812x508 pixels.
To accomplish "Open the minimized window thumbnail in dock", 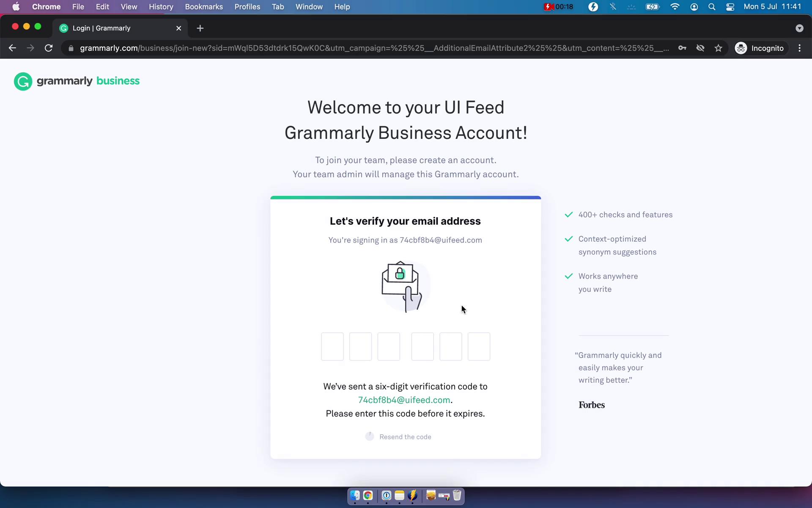I will 444,496.
